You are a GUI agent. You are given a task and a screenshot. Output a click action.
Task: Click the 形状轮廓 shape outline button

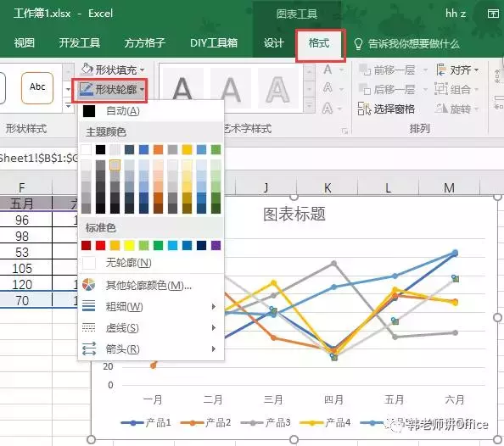pyautogui.click(x=111, y=89)
